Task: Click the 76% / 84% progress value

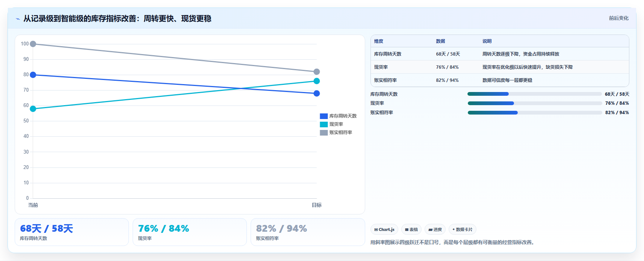Action: (617, 103)
